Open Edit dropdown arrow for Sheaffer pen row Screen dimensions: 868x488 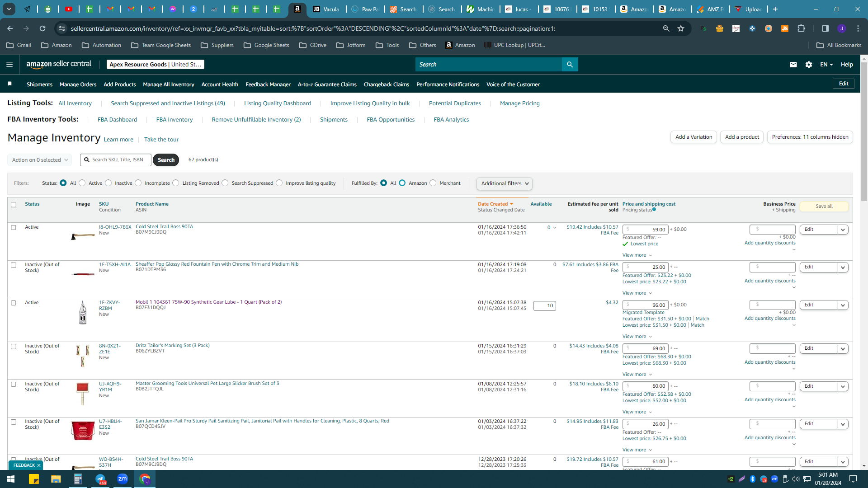[843, 267]
